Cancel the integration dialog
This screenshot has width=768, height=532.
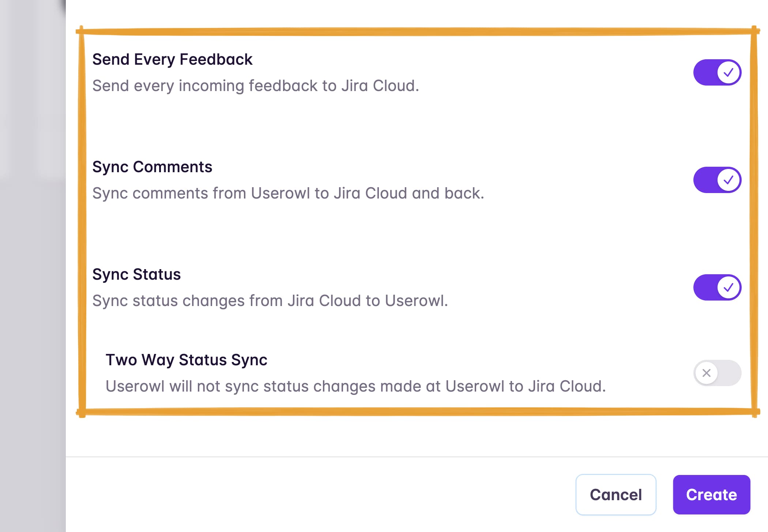coord(616,495)
